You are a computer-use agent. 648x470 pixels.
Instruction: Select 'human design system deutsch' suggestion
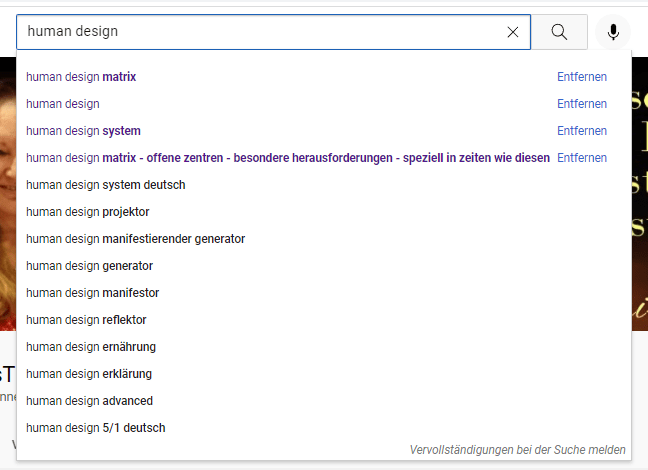(105, 185)
